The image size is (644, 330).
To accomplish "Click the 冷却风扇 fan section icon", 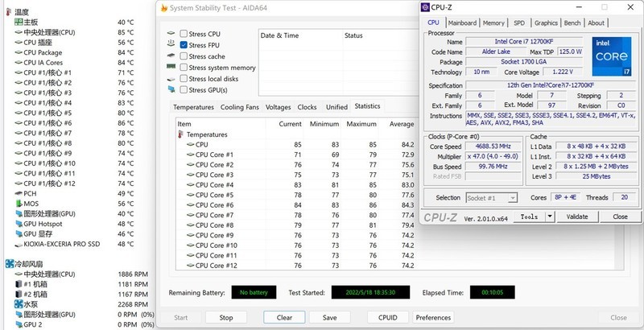I will [8, 263].
